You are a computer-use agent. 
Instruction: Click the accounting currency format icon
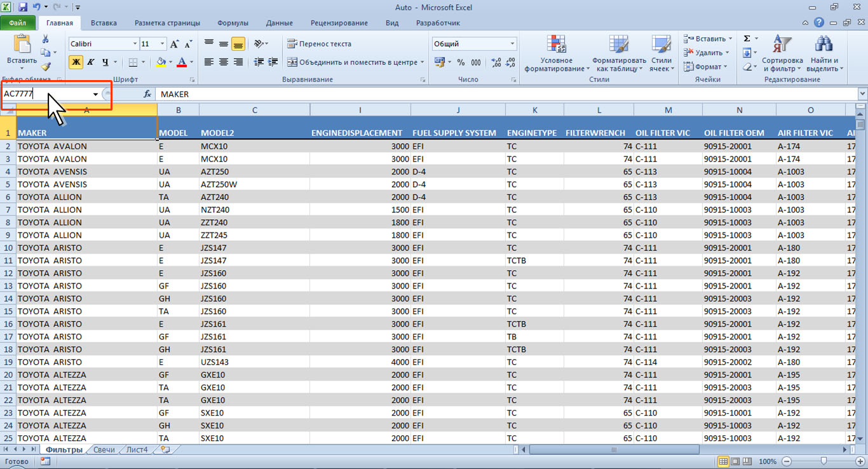coord(439,62)
